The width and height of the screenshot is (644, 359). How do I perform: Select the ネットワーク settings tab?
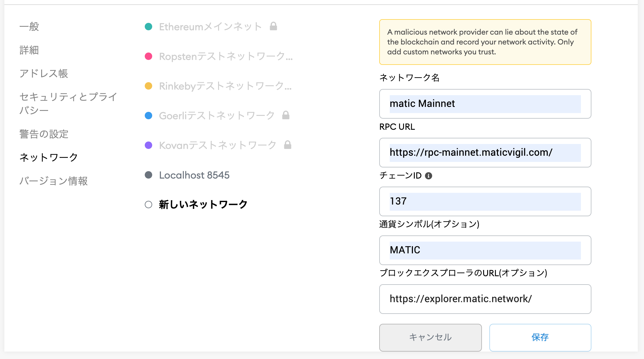tap(49, 157)
